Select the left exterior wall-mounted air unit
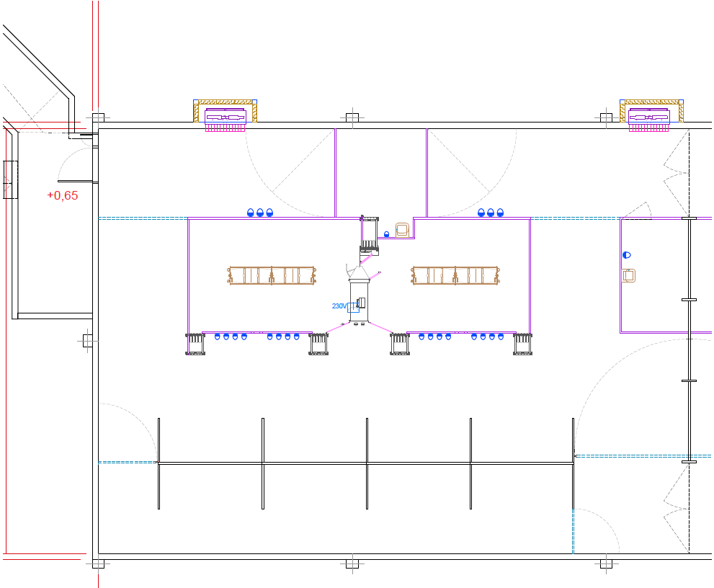The width and height of the screenshot is (714, 588). click(226, 116)
